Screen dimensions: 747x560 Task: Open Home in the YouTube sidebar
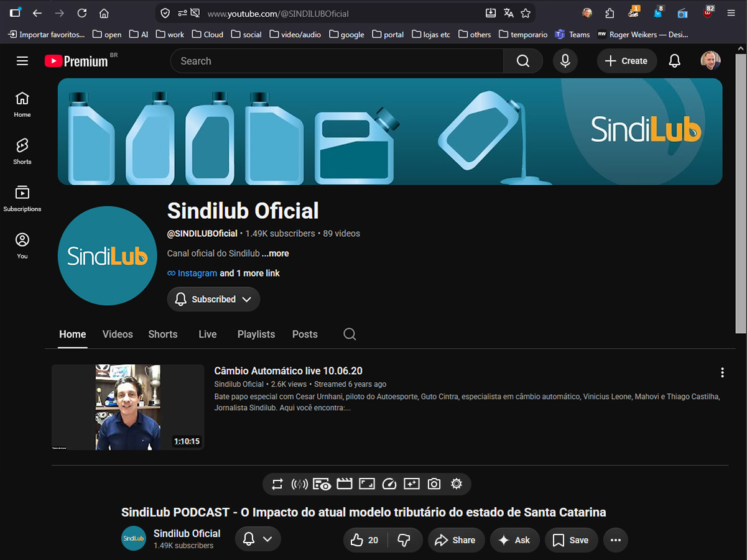point(22,104)
